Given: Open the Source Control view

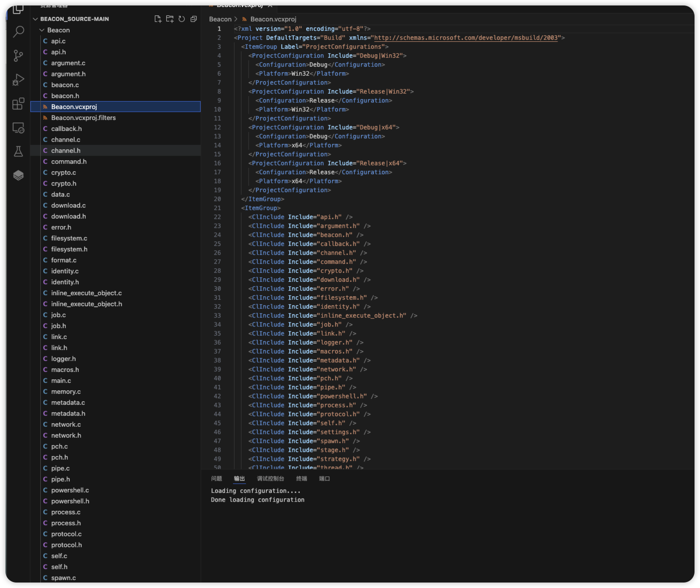Looking at the screenshot, I should click(18, 56).
